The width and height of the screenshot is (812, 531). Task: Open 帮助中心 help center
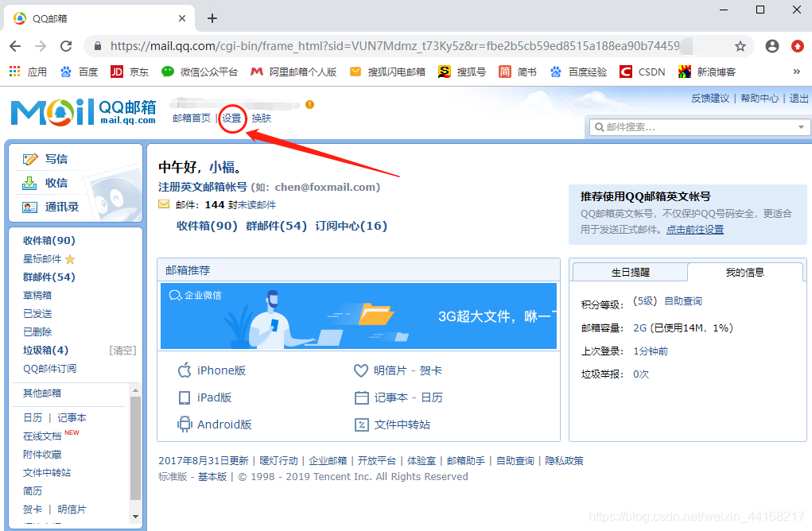pyautogui.click(x=760, y=99)
